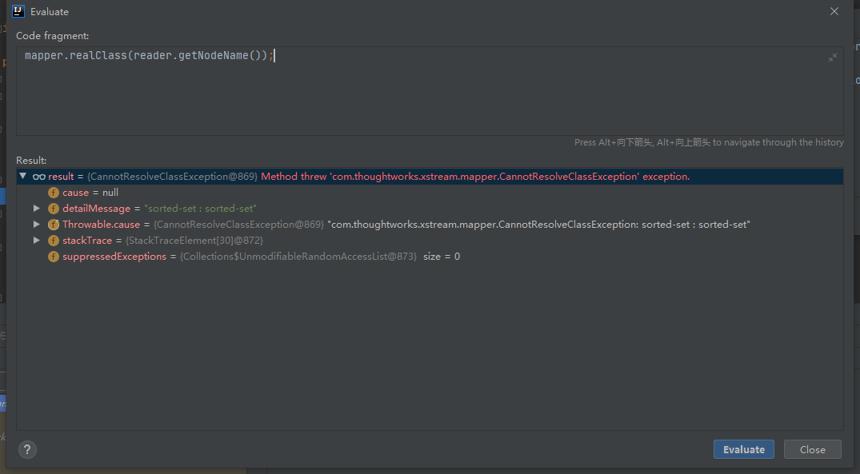Viewport: 860px width, 474px height.
Task: Expand the stackTrace node
Action: pos(36,240)
